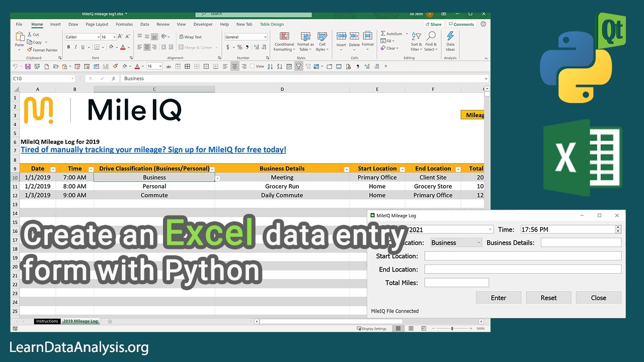Viewport: 644px width, 362px height.
Task: Click the AutoSum sigma icon
Action: coord(383,34)
